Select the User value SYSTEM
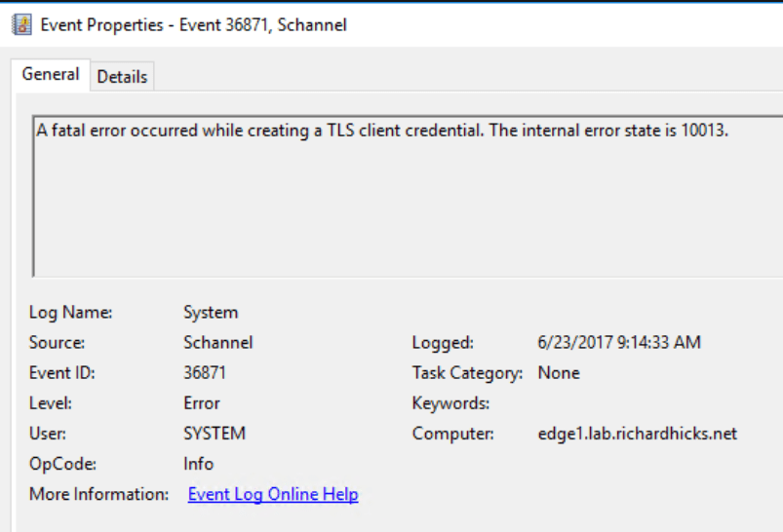The width and height of the screenshot is (783, 532). [215, 433]
